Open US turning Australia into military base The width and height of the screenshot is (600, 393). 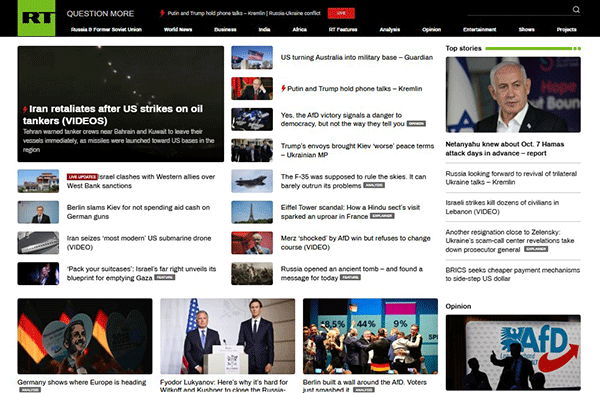(357, 57)
